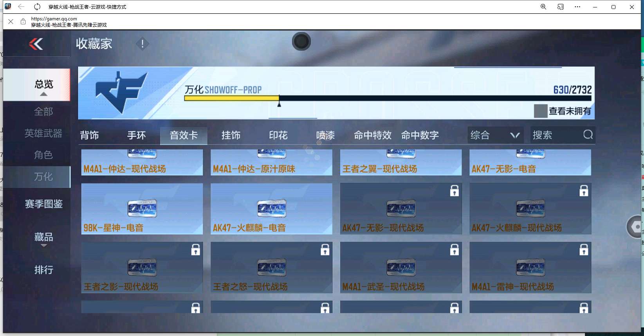Select 角色 in the sidebar

point(43,155)
